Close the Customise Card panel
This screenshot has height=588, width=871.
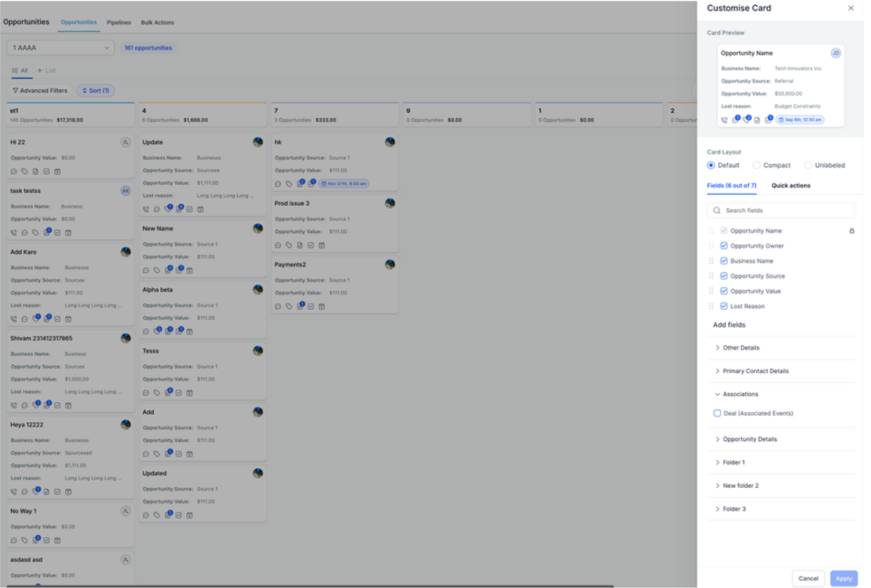(x=851, y=8)
